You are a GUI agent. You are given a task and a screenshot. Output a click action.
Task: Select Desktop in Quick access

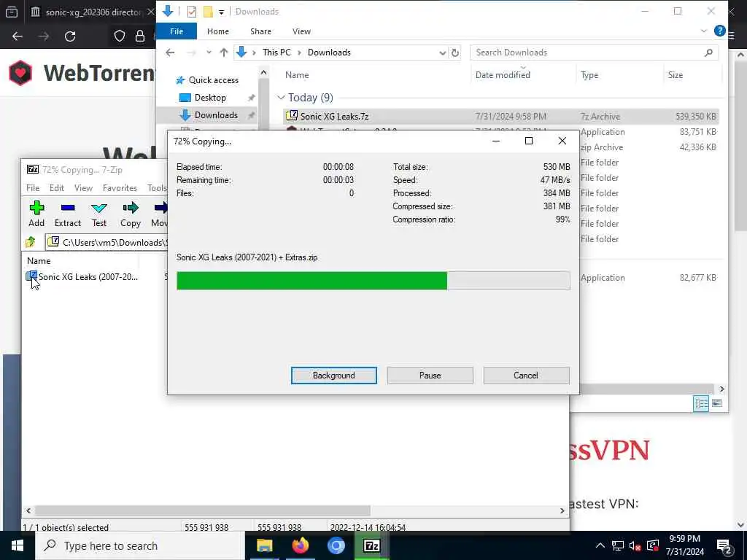[210, 98]
